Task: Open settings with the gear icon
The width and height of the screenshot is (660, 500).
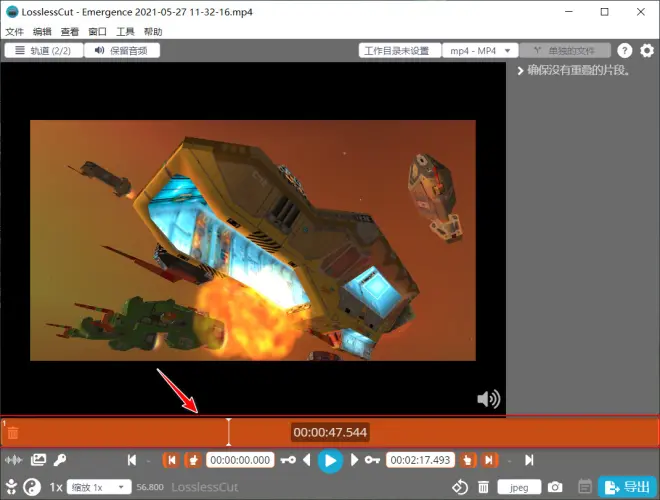Action: tap(647, 51)
